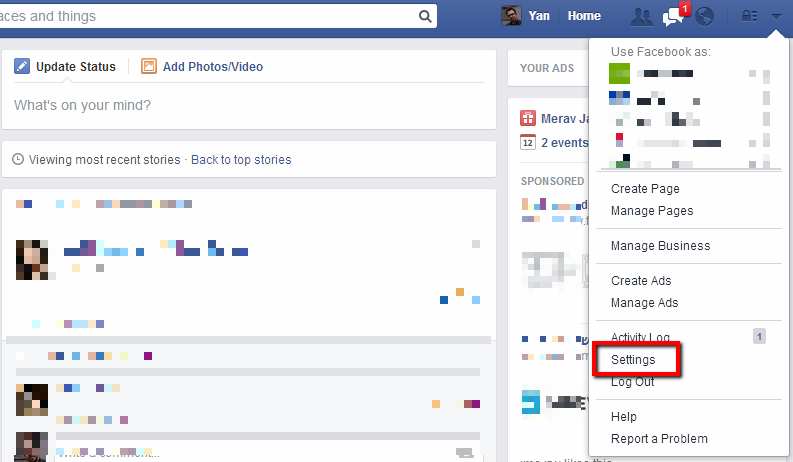Open the globe notifications icon
Screen dimensions: 793x462
[704, 16]
